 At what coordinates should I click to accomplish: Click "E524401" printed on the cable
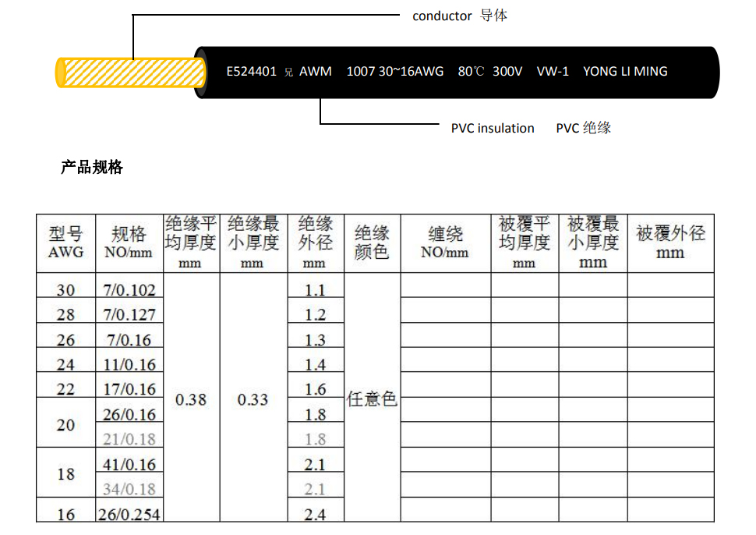pos(251,72)
